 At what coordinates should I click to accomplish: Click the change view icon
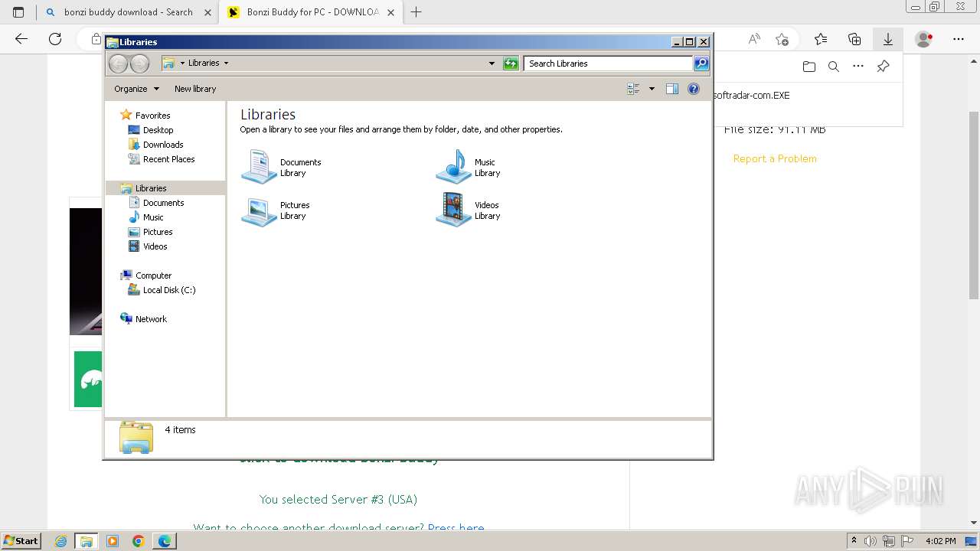click(x=633, y=89)
